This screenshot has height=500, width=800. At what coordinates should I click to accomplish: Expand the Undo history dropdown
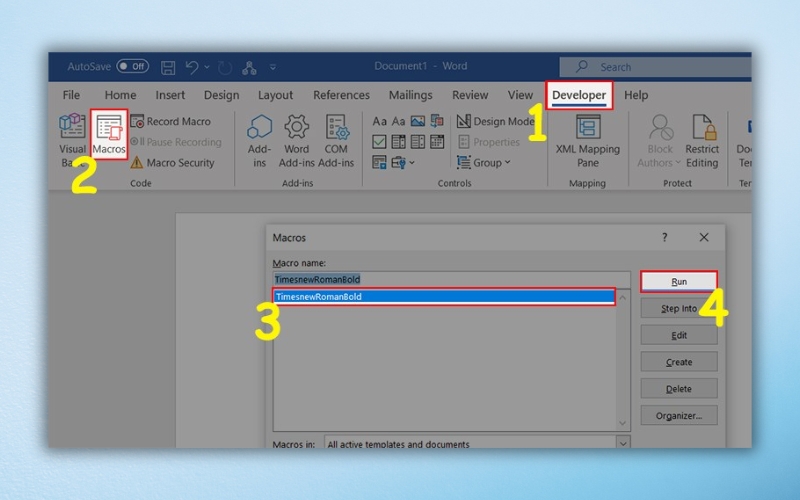[x=207, y=67]
